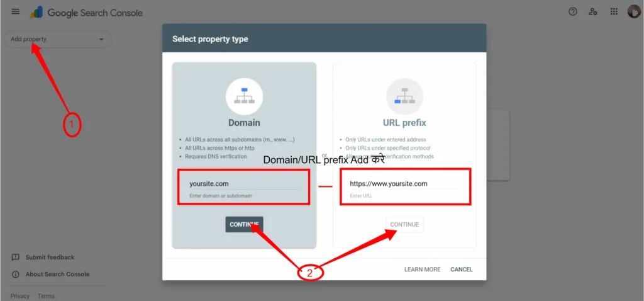This screenshot has height=301, width=644.
Task: Click 'Only URLs under specified protocol' text
Action: [388, 148]
